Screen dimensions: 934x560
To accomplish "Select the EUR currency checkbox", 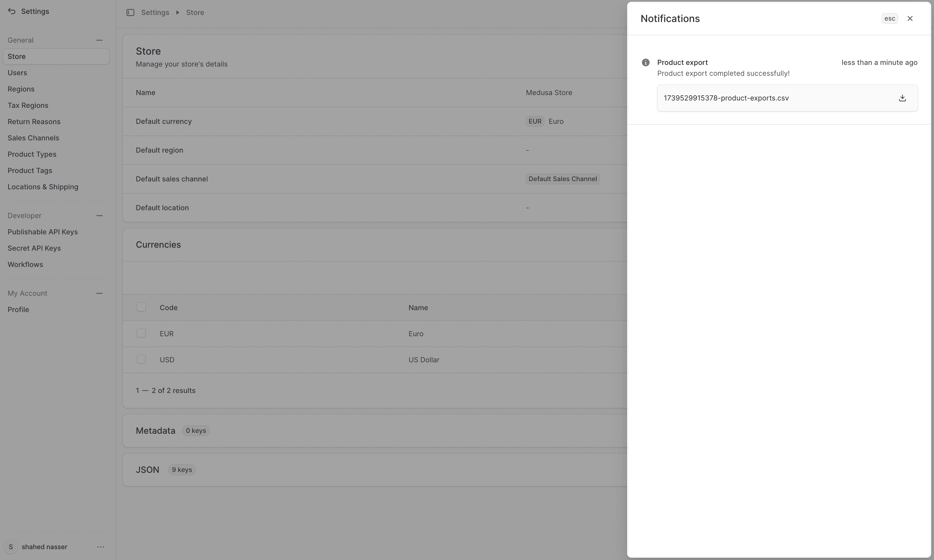I will click(141, 333).
